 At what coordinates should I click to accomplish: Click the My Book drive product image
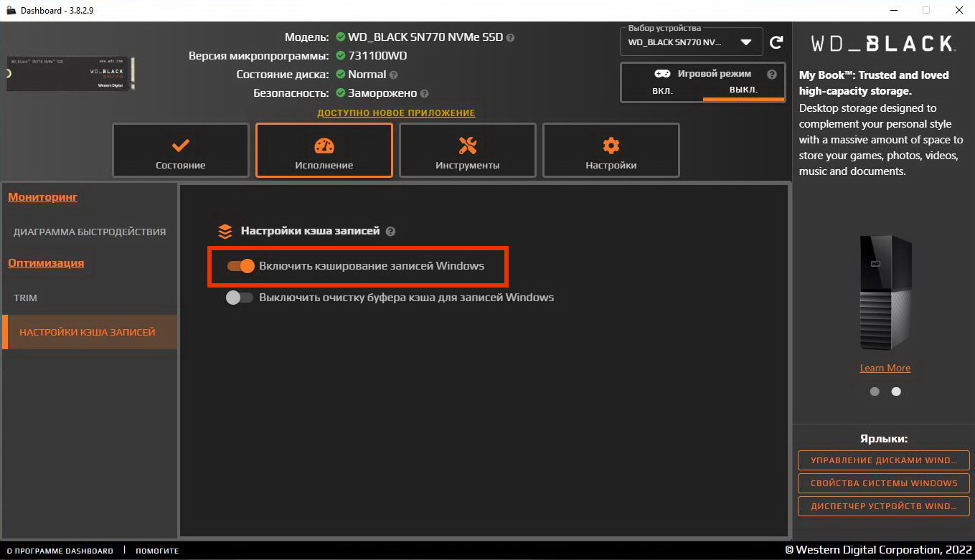coord(885,293)
